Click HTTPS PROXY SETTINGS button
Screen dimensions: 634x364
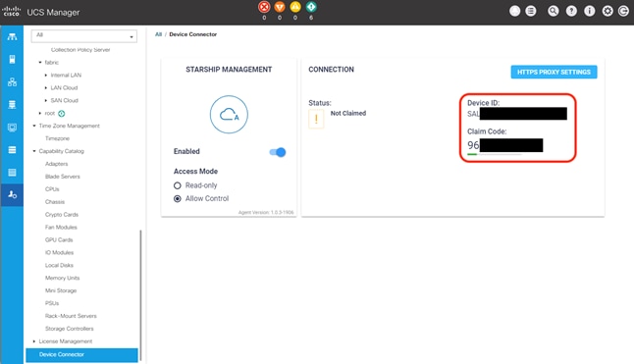click(x=554, y=72)
